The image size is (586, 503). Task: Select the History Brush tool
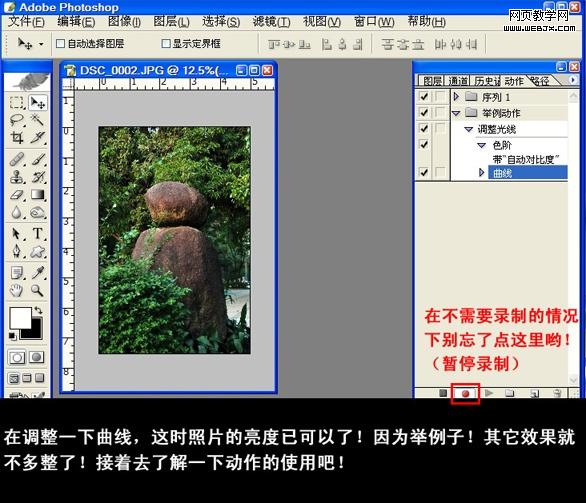[38, 177]
